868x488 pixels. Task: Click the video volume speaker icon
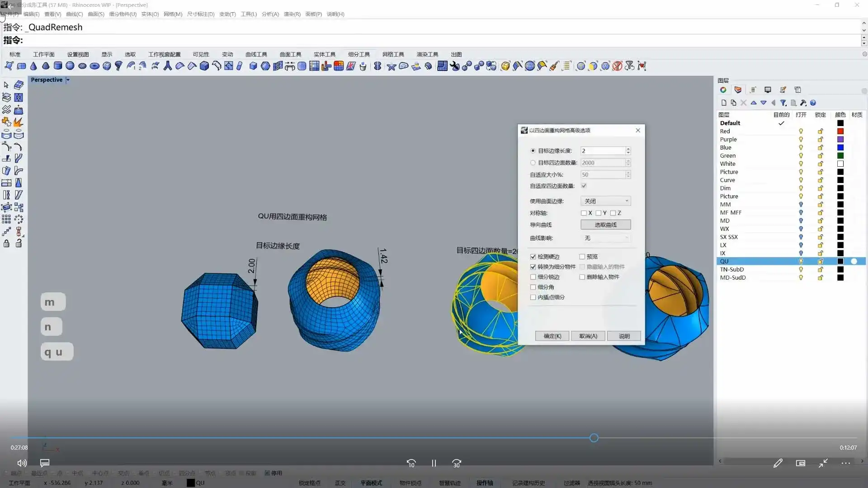click(x=22, y=463)
